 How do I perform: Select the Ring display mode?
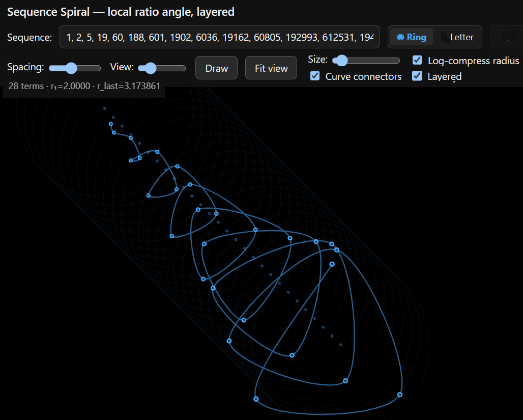(x=412, y=37)
